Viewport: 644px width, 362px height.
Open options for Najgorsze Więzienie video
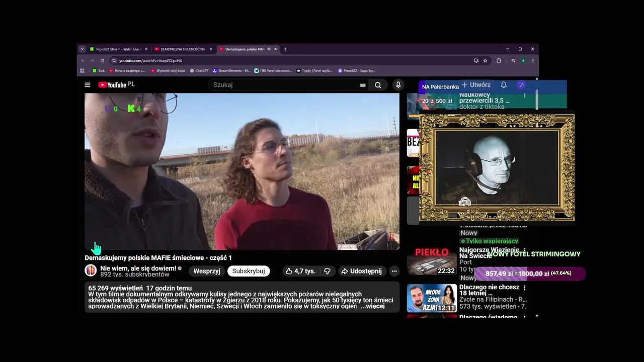click(524, 250)
